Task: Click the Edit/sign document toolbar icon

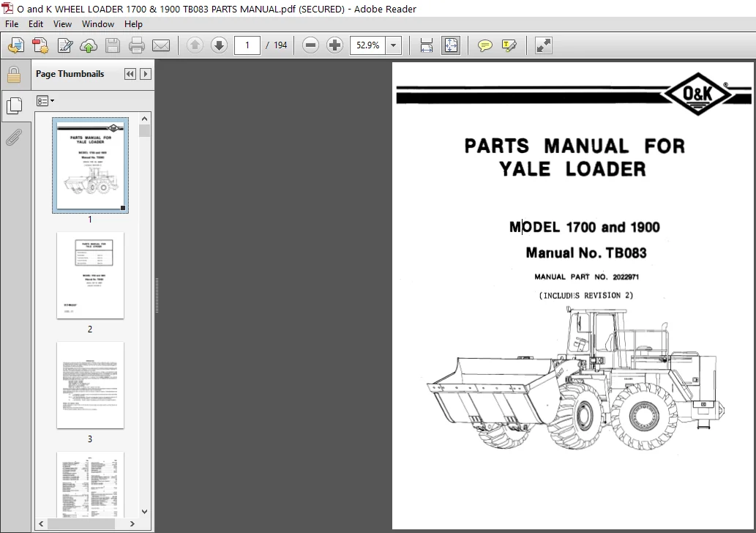Action: click(64, 45)
